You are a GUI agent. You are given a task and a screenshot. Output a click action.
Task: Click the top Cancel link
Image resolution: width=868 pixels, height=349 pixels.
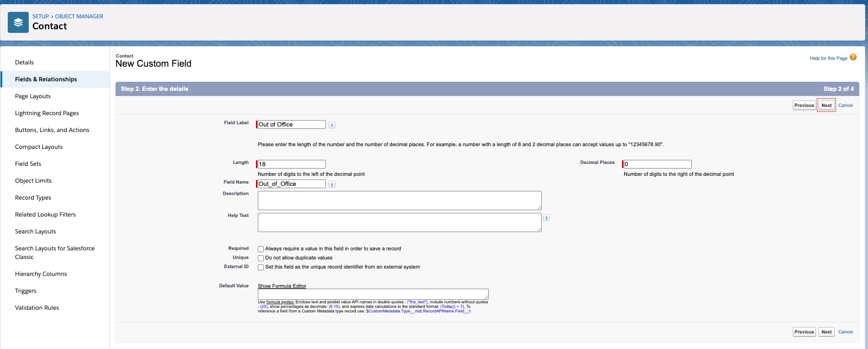point(845,105)
